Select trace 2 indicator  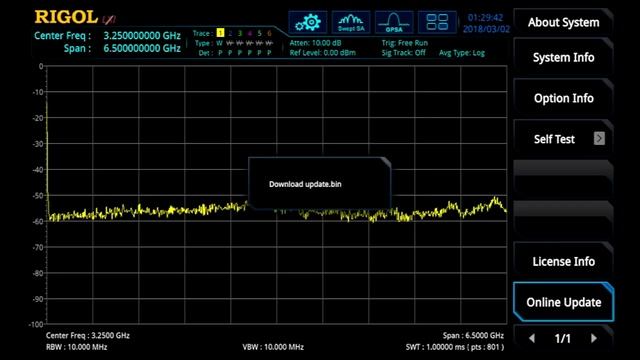[x=230, y=33]
